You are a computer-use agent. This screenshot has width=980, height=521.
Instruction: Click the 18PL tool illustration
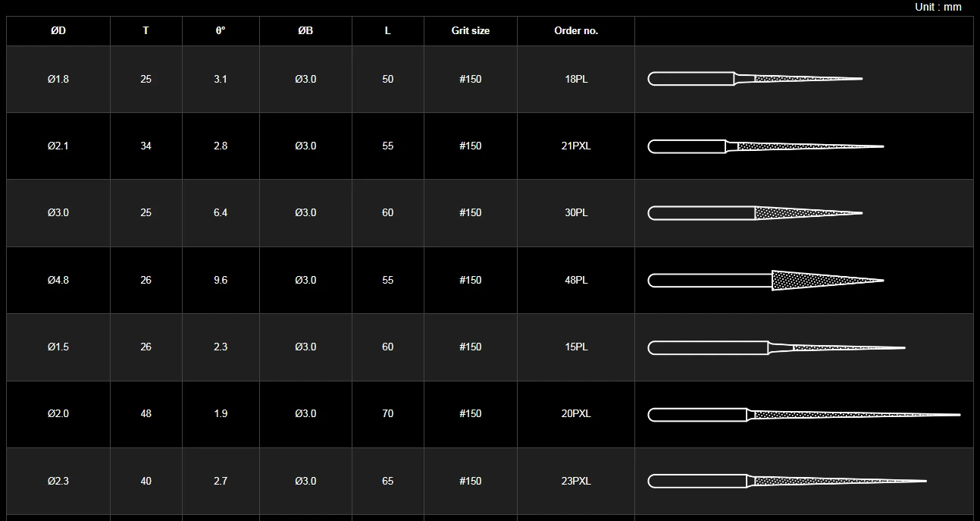[x=755, y=79]
